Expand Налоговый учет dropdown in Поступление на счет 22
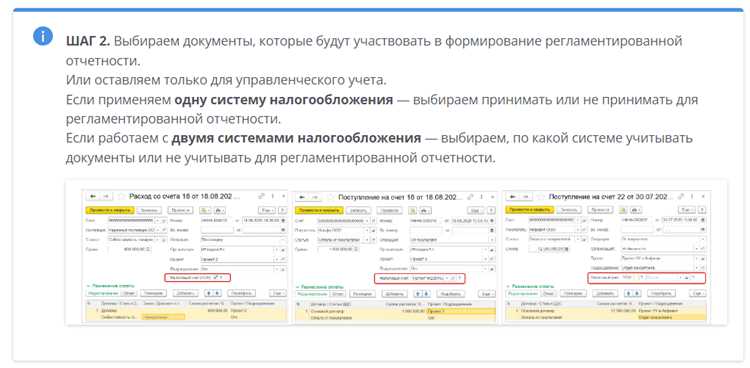The width and height of the screenshot is (750, 368). (x=680, y=278)
